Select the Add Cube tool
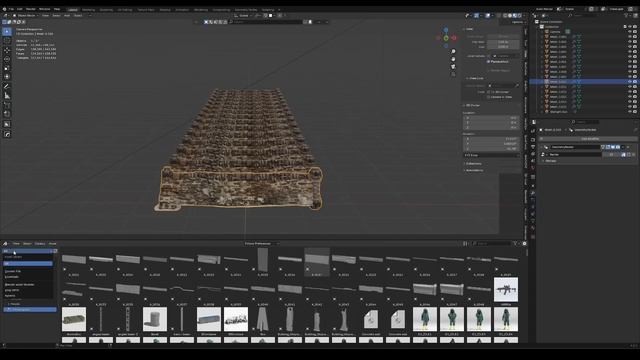The width and height of the screenshot is (640, 360). tap(7, 105)
